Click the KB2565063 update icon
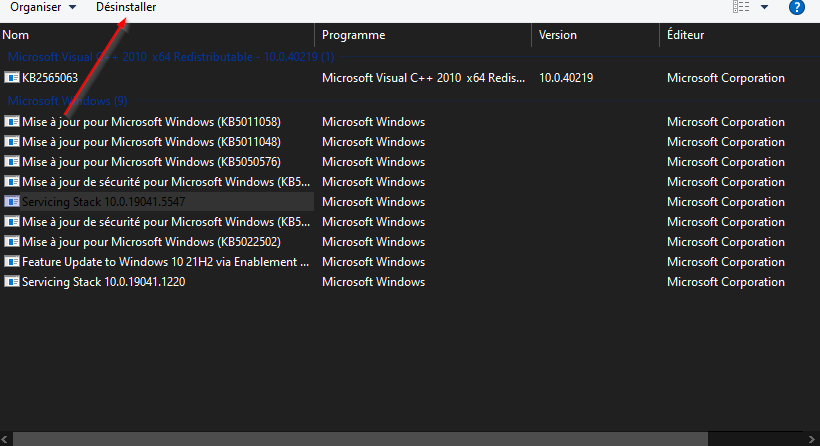The height and width of the screenshot is (446, 820). pos(12,78)
